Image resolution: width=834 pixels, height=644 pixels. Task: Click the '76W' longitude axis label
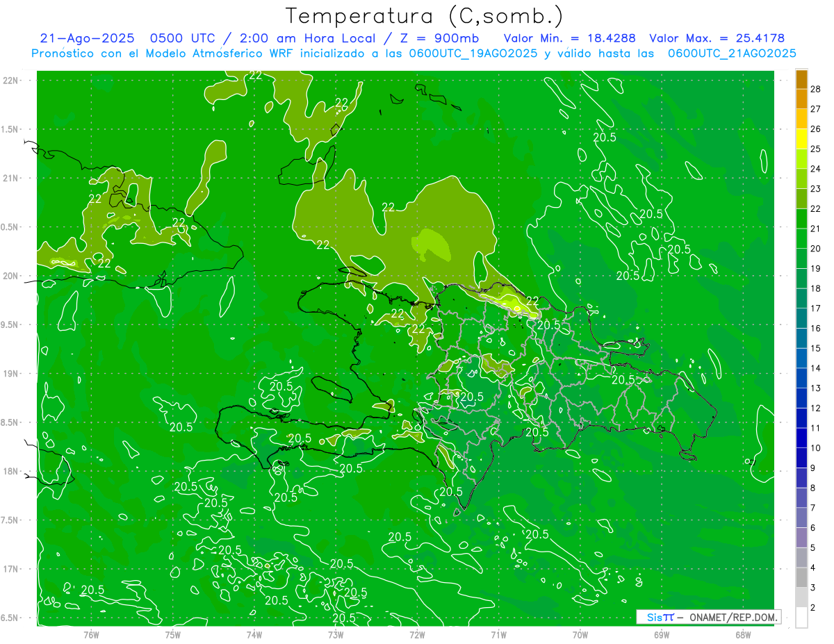91,634
